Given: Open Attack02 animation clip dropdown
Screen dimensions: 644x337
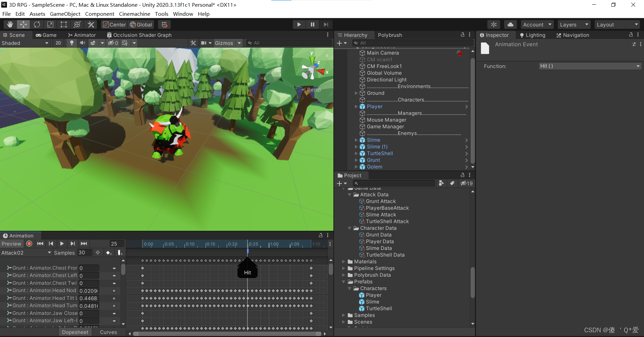Looking at the screenshot, I should 26,253.
